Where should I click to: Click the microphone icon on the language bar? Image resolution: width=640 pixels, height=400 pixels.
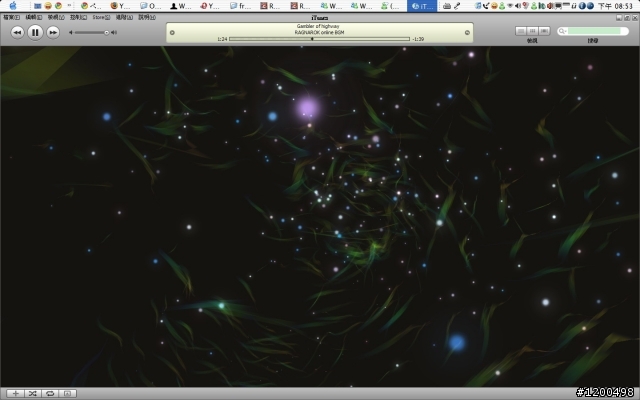457,6
